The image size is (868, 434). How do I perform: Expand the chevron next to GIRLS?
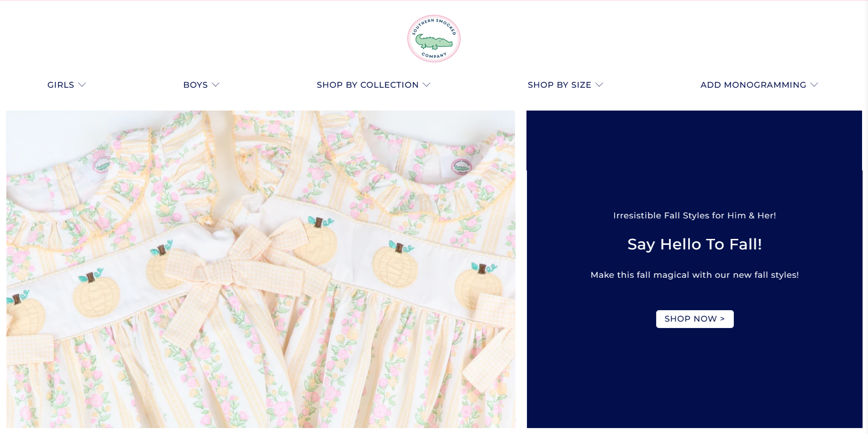point(82,85)
